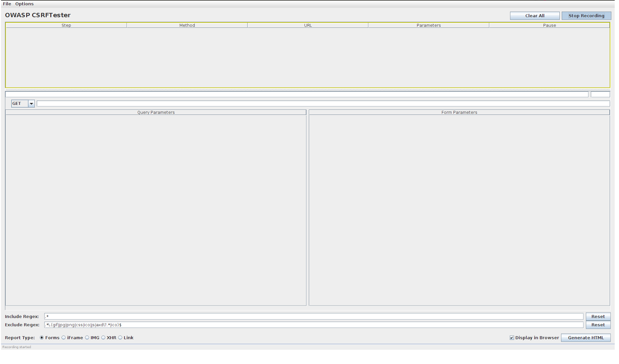Reset the Exclude Regex field

[598, 325]
